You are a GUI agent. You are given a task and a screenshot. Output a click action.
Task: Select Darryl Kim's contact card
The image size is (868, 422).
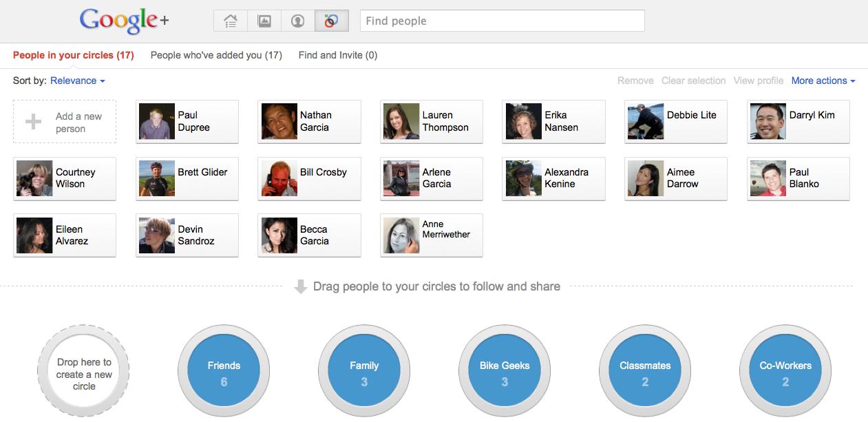tap(798, 122)
